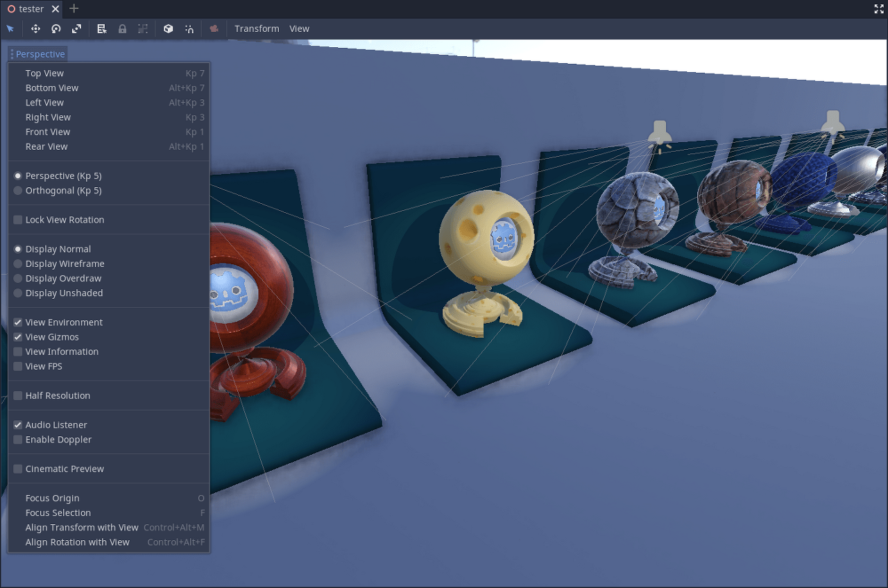Select the Perspective (Kp 5) radio option
Image resolution: width=888 pixels, height=588 pixels.
109,175
